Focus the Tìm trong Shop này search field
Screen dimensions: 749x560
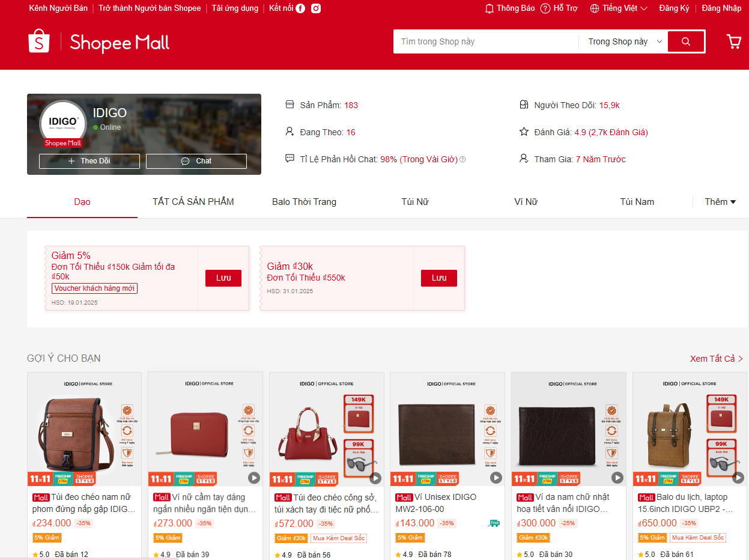(x=487, y=41)
